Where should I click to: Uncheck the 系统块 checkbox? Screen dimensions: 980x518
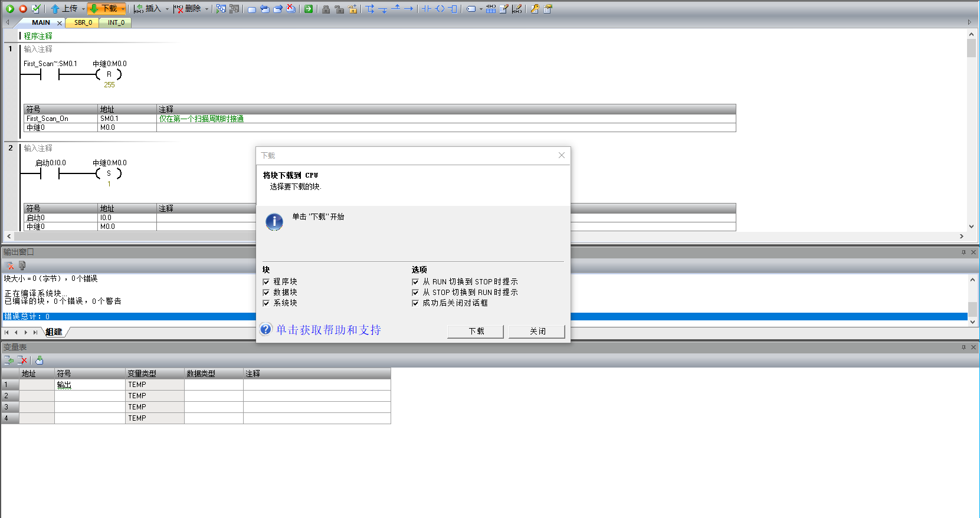(x=266, y=303)
